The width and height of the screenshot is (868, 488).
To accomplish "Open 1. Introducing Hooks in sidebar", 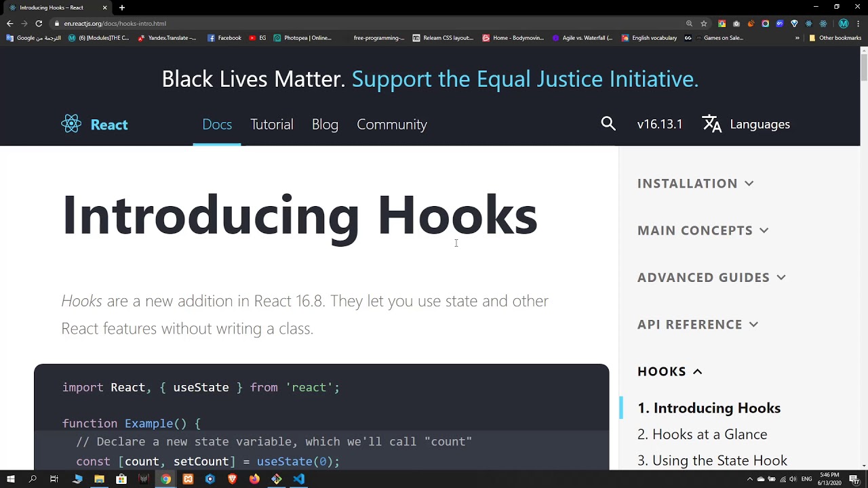I will (709, 408).
